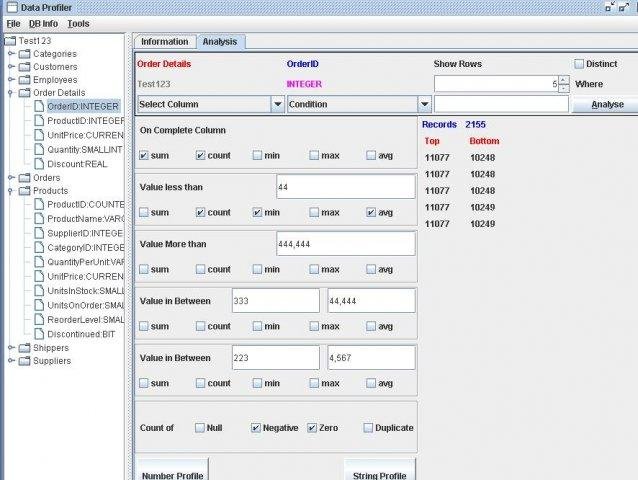Click the Analyse button
The height and width of the screenshot is (480, 638).
(607, 105)
